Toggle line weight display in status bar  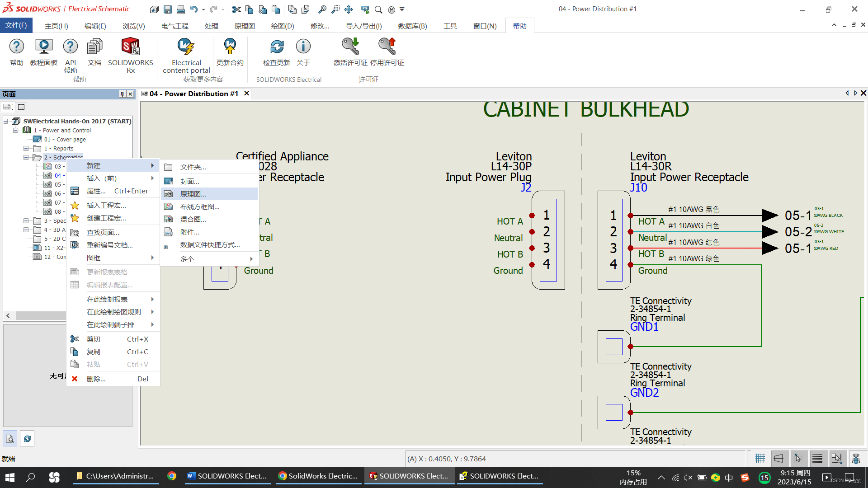[x=817, y=459]
